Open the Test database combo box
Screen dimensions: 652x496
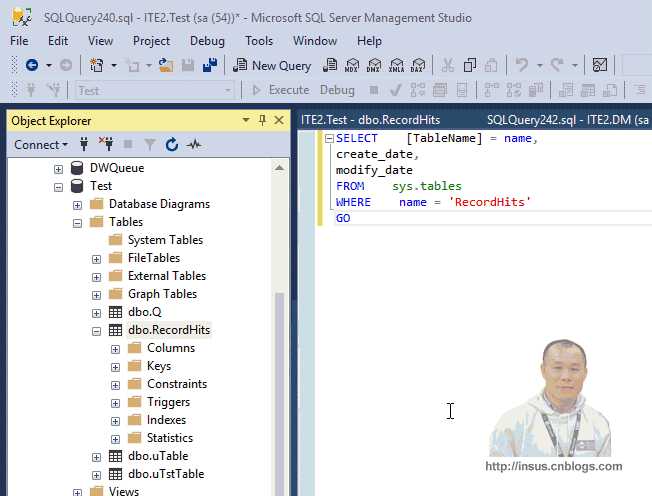click(155, 90)
